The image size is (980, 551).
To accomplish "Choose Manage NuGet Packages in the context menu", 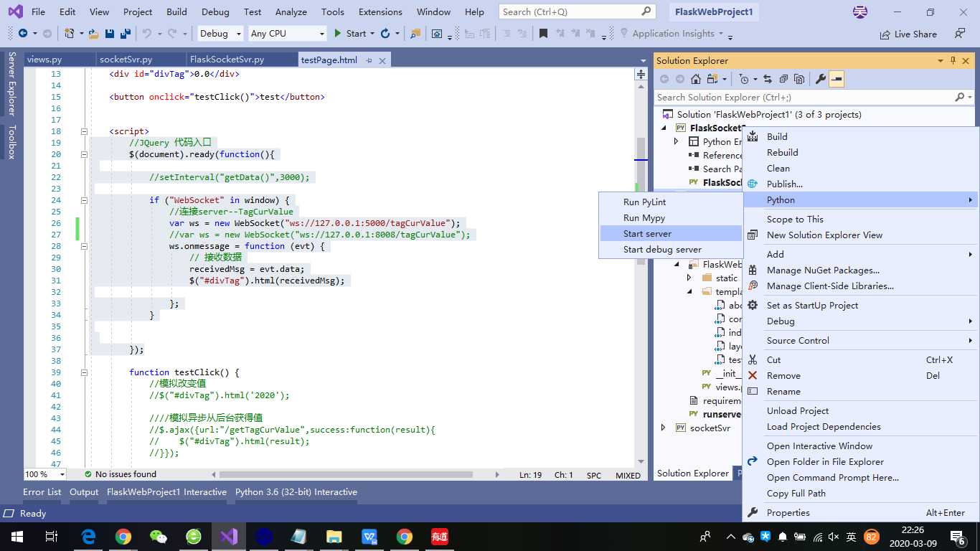I will click(x=861, y=270).
